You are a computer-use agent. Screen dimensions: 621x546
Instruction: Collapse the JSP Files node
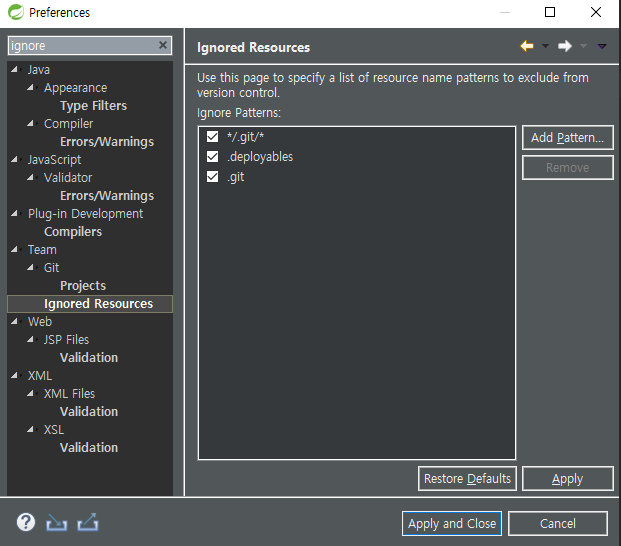pyautogui.click(x=30, y=339)
